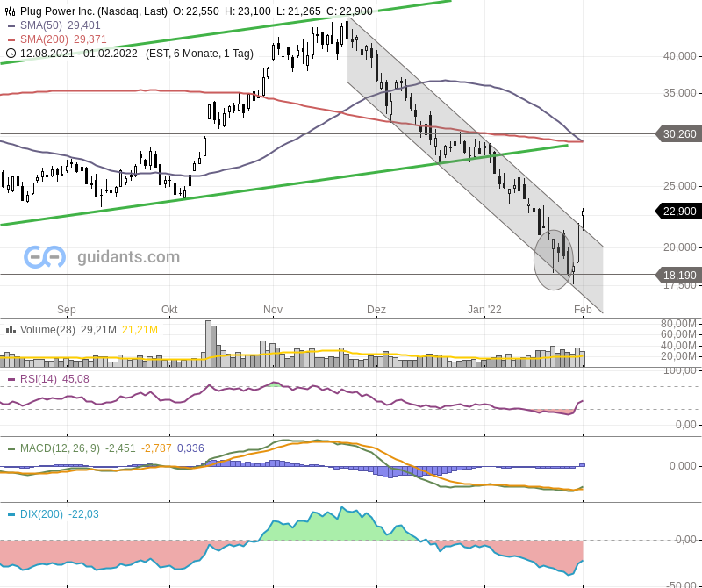Click the yellow 21,21M volume average value
The image size is (702, 588).
pyautogui.click(x=140, y=330)
